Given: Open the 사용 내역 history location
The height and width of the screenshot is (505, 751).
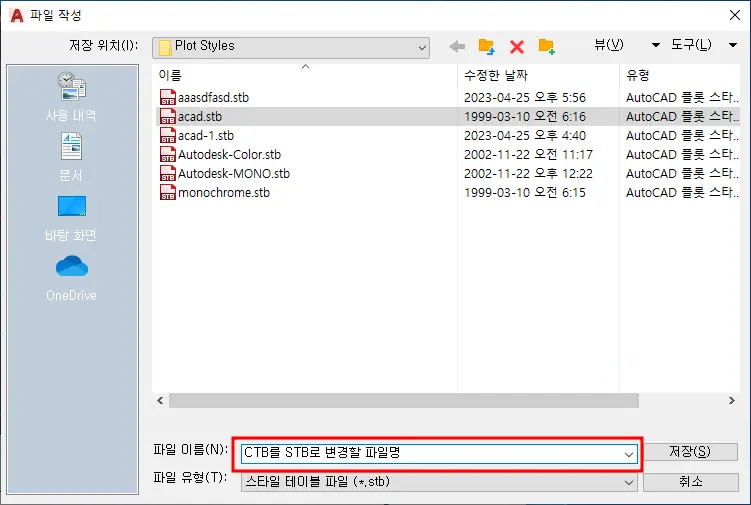Looking at the screenshot, I should (x=71, y=98).
